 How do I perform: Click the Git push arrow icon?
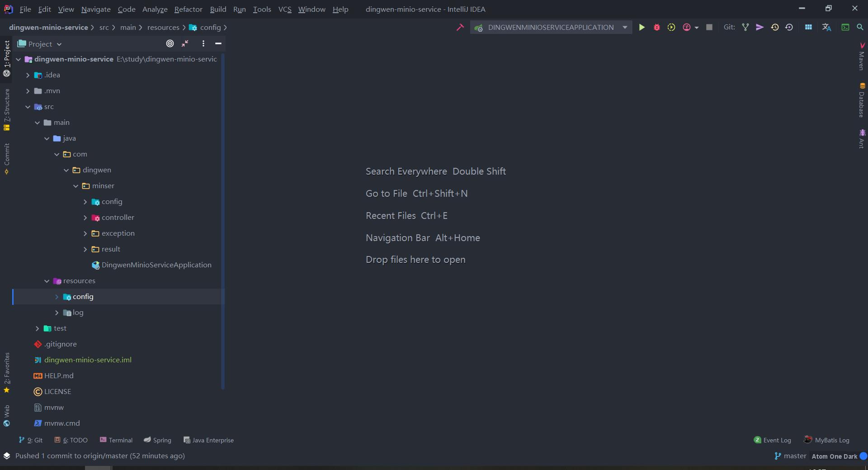pyautogui.click(x=760, y=28)
